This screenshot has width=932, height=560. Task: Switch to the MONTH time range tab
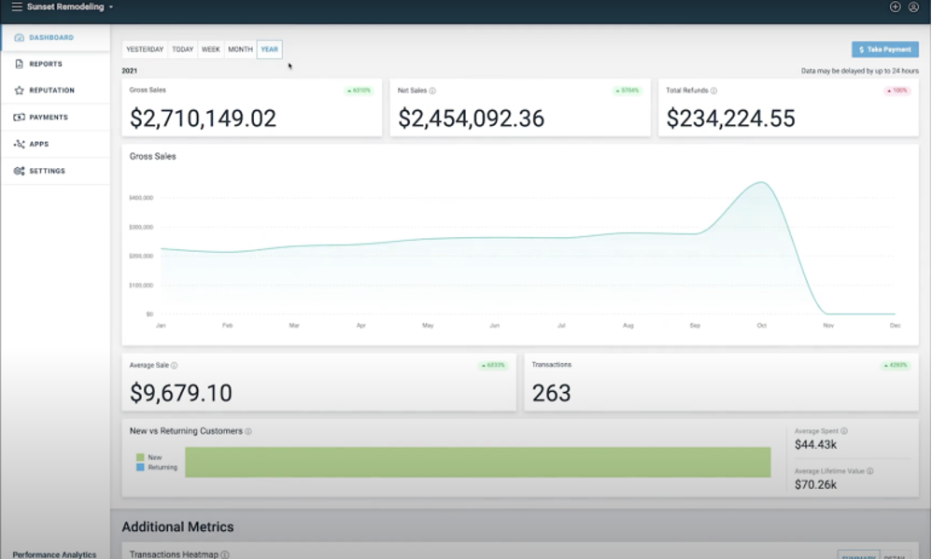tap(240, 49)
